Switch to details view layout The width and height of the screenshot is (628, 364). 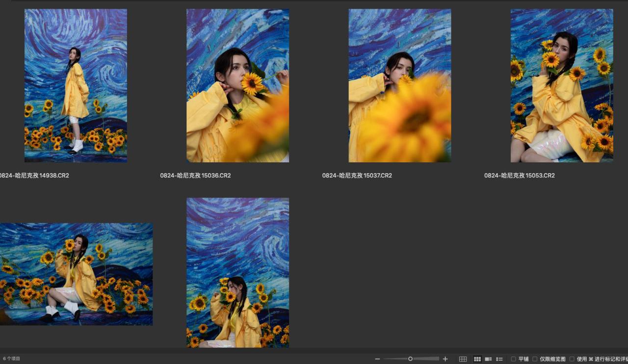tap(488, 359)
